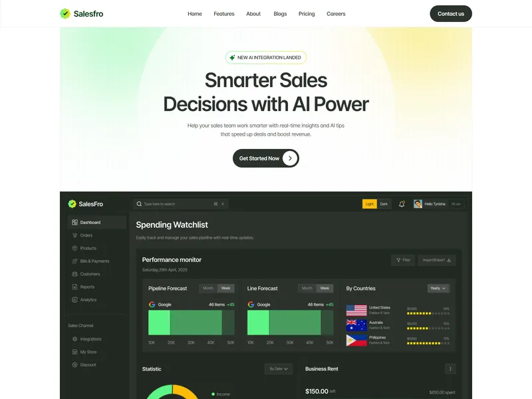532x399 pixels.
Task: Click the Reports document icon
Action: click(x=74, y=287)
